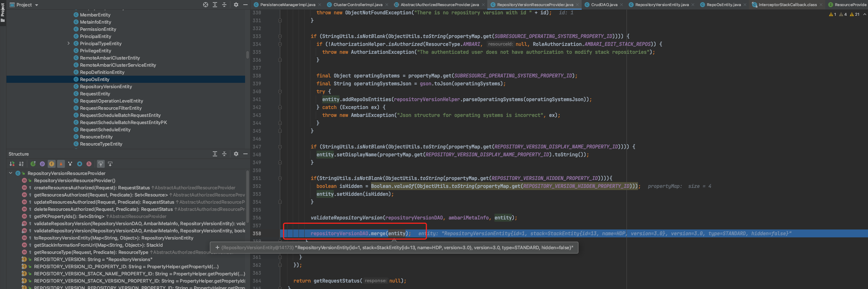868x289 pixels.
Task: Toggle Show Lambdas (lambda icon)
Action: (89, 164)
